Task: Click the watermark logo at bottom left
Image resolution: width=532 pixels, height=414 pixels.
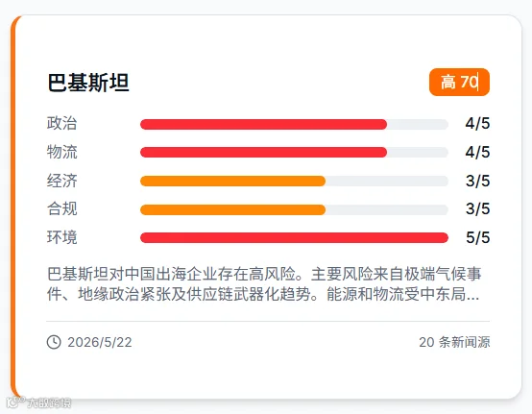Action: [38, 402]
